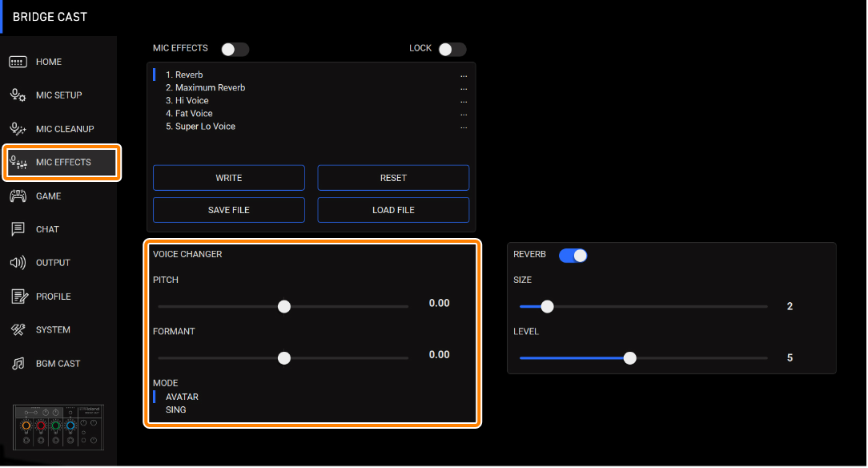This screenshot has height=468, width=868.
Task: Turn off the REVERB switch
Action: click(573, 256)
